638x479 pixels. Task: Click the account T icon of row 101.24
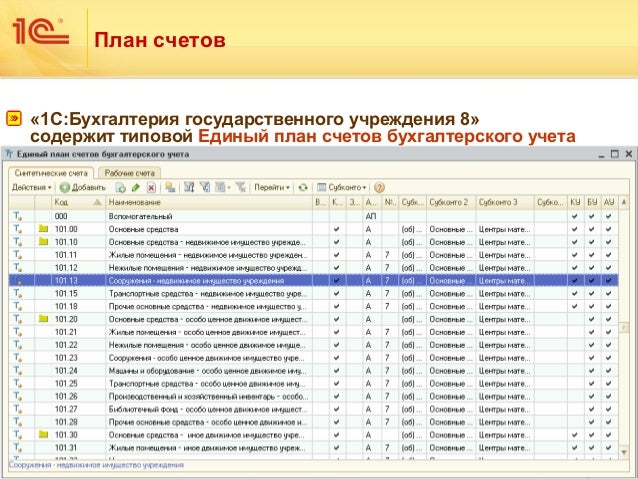pyautogui.click(x=17, y=370)
